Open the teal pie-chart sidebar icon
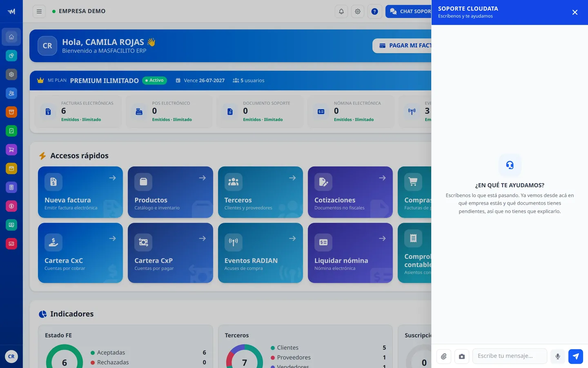The width and height of the screenshot is (588, 368). pos(11,56)
